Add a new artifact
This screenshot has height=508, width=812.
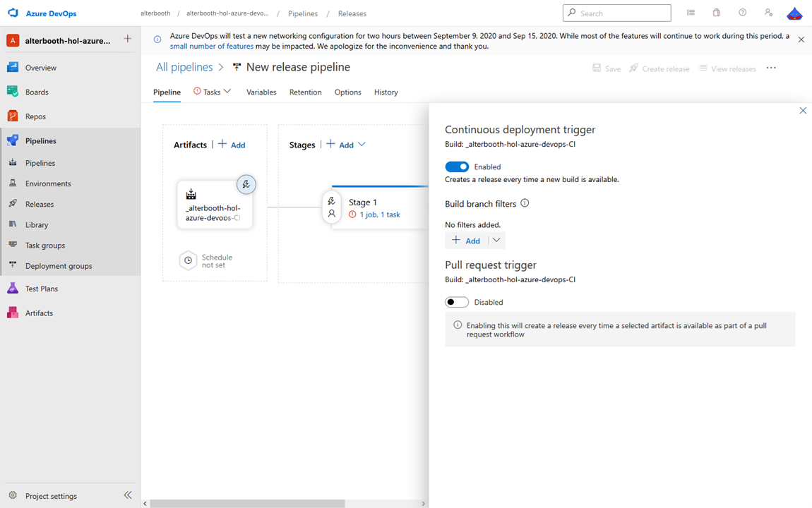pos(232,145)
